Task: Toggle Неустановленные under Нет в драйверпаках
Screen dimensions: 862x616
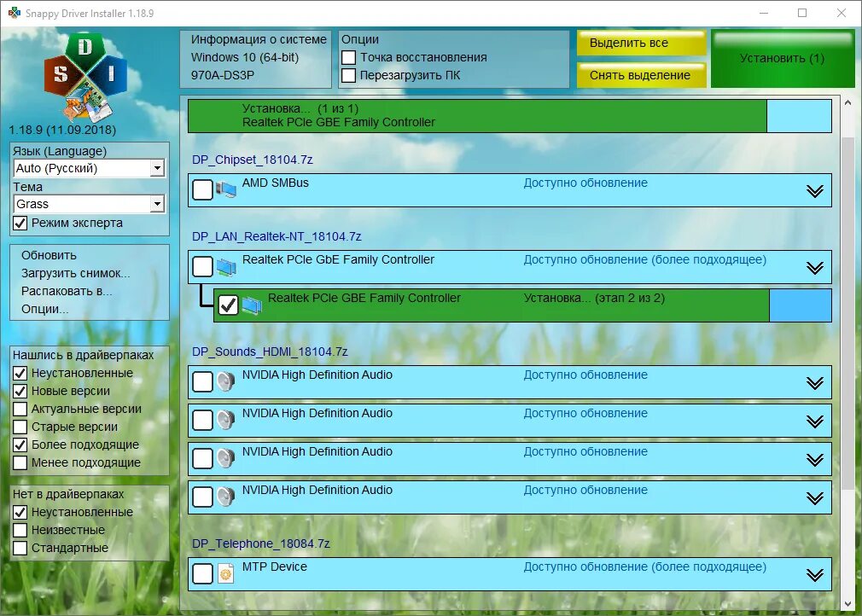Action: tap(20, 513)
